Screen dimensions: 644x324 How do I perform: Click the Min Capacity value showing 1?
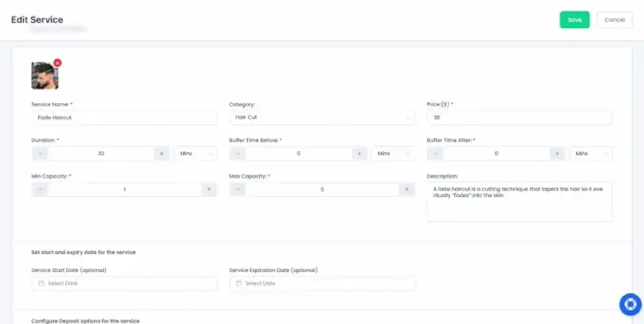tap(124, 189)
